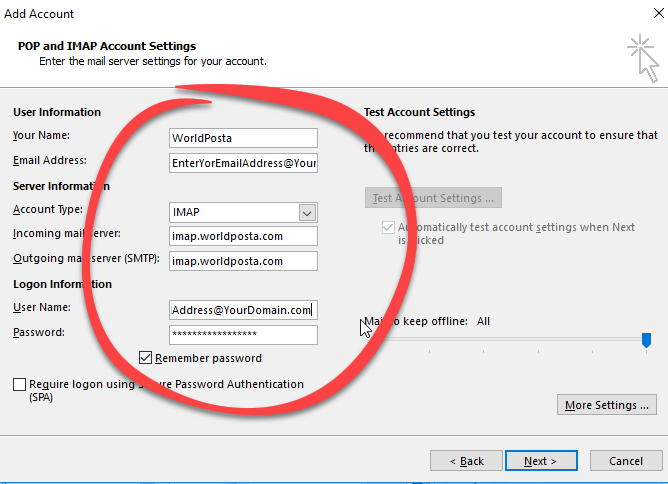
Task: Click the POP and IMAP Account Settings heading
Action: [107, 46]
